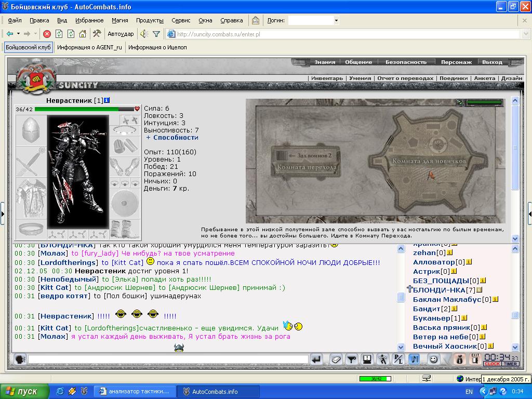Screen dimensions: 532x399
Task: Open the crossed hammers tools icon
Action: point(97,34)
